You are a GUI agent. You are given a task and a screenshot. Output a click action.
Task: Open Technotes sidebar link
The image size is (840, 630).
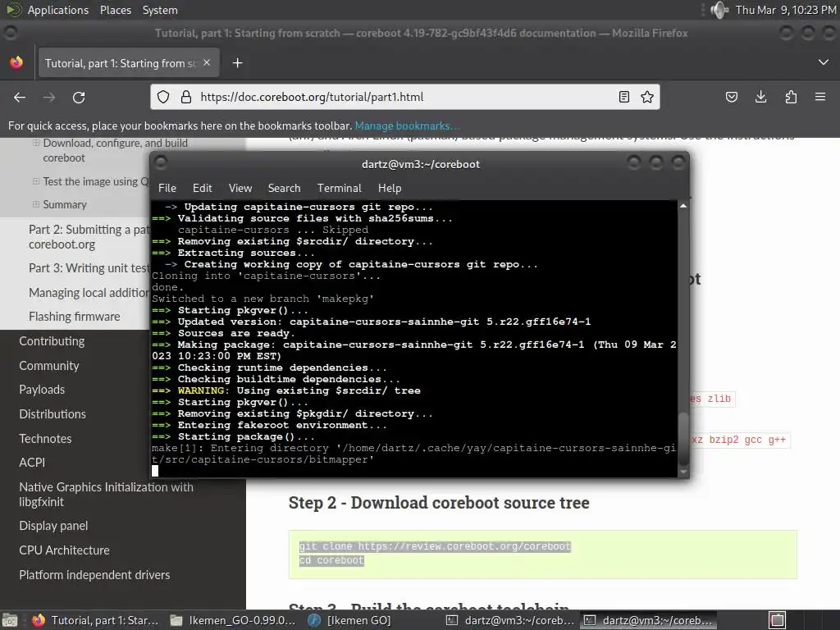[45, 439]
